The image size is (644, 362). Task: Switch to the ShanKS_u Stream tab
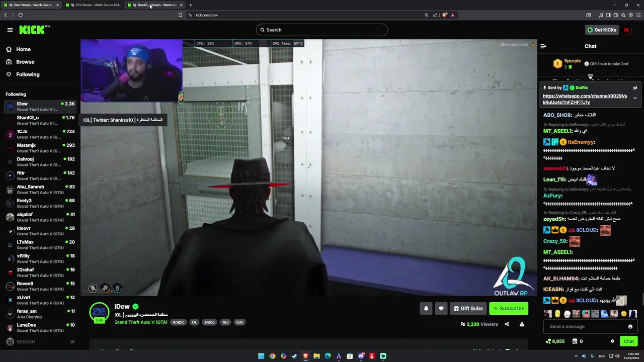click(155, 5)
